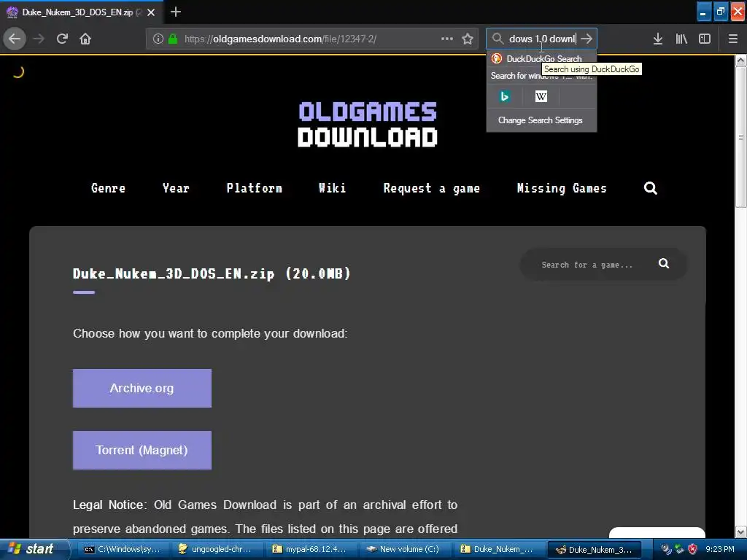Viewport: 747px width, 560px height.
Task: Click the scrollbar down arrow
Action: [x=741, y=532]
